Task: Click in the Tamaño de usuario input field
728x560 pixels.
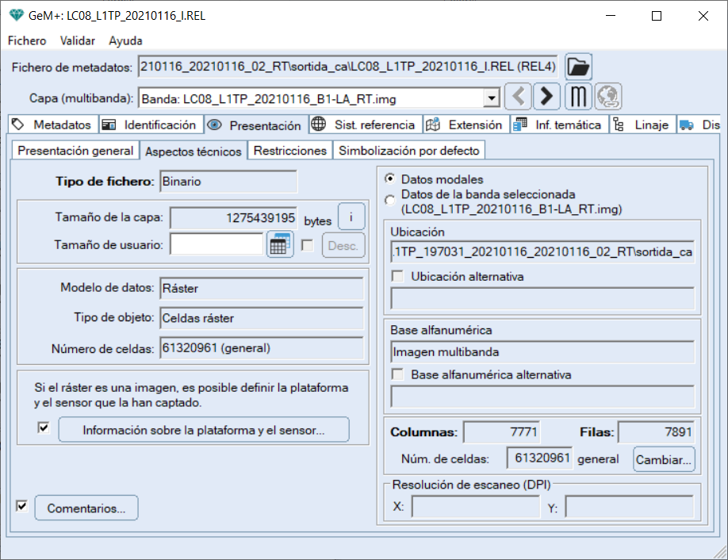Action: [216, 245]
